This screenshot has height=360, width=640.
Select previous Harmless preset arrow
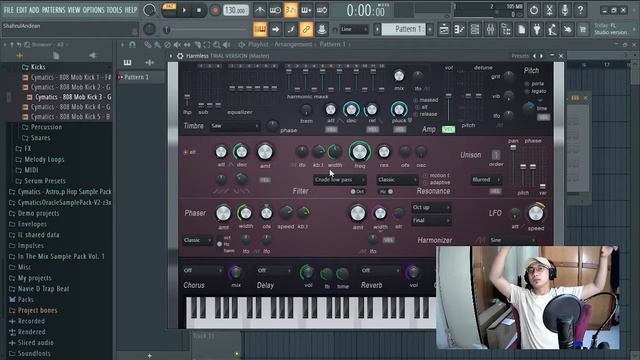[x=534, y=56]
